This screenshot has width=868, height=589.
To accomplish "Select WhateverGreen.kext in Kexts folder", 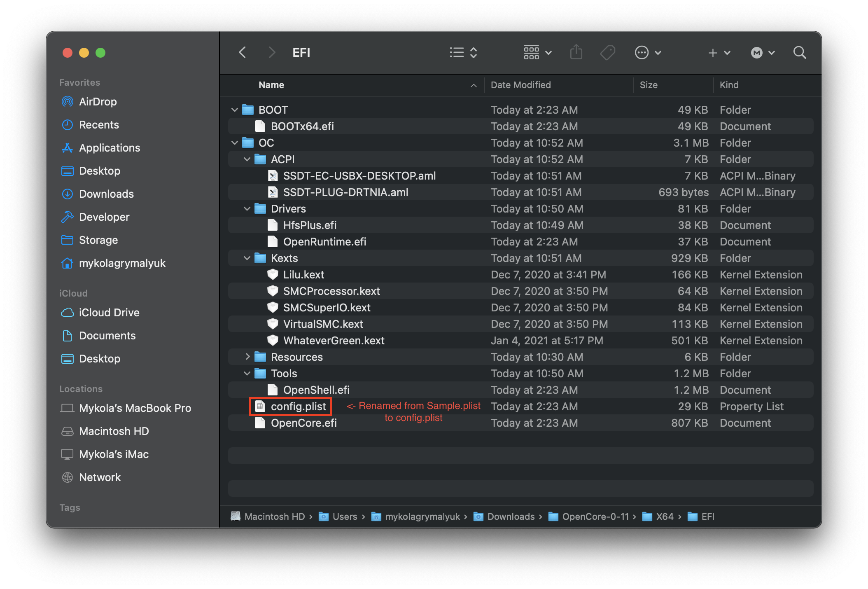I will 332,341.
